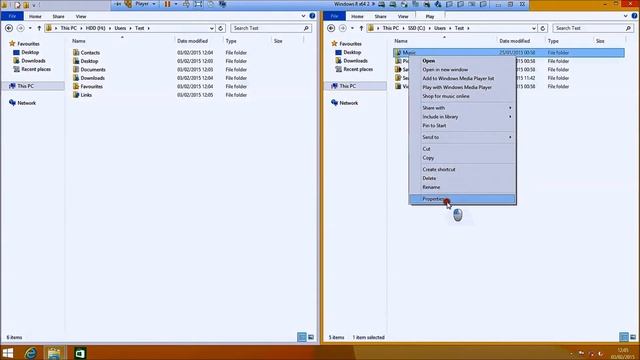Sort by Type column in SSD (C:) window

pyautogui.click(x=553, y=41)
